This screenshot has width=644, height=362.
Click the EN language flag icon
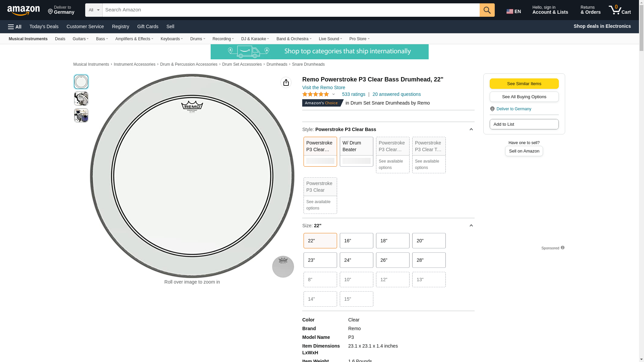click(x=510, y=11)
